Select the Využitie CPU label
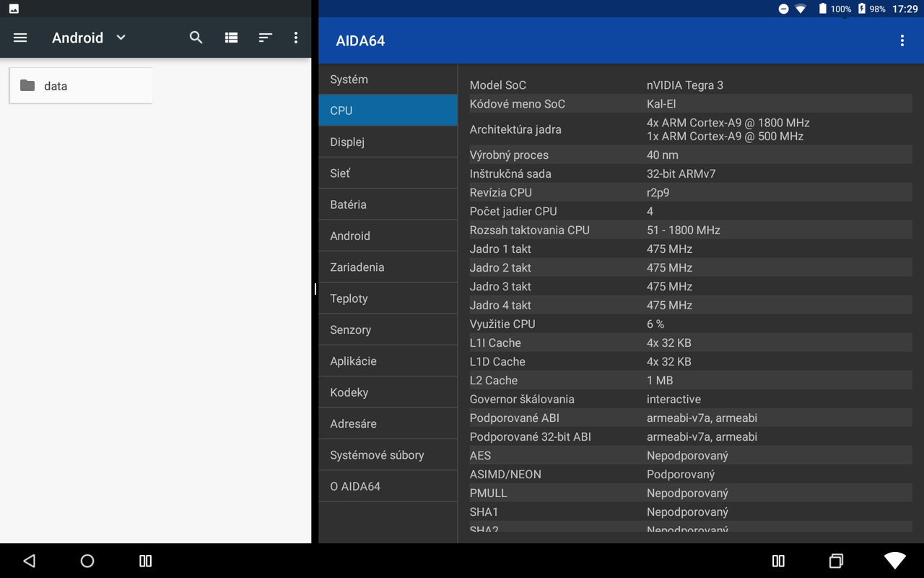Screen dimensions: 924x578 click(502, 324)
